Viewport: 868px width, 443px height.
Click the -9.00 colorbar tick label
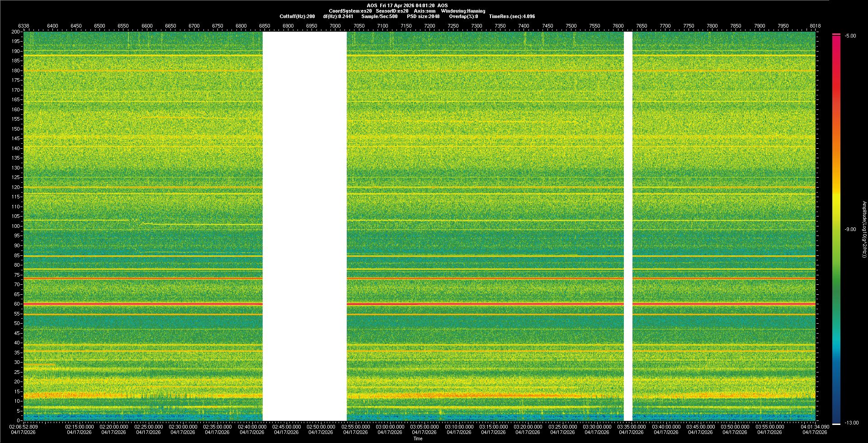(x=850, y=229)
